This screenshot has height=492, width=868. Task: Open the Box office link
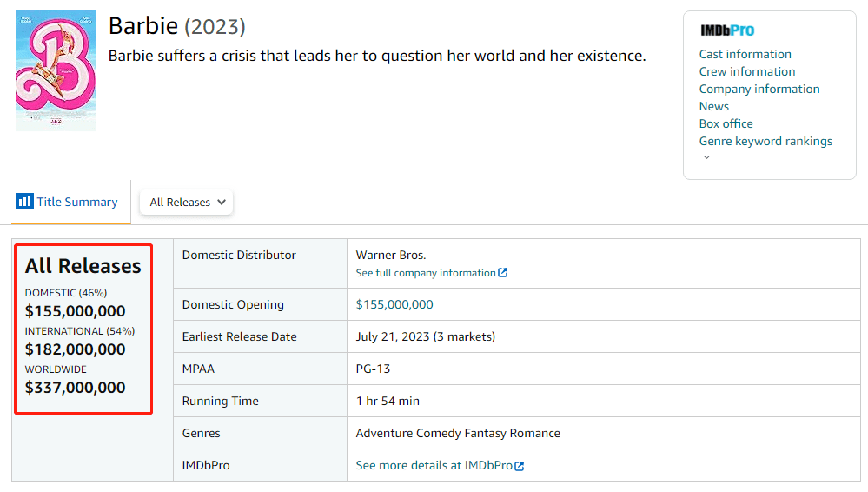[x=726, y=123]
